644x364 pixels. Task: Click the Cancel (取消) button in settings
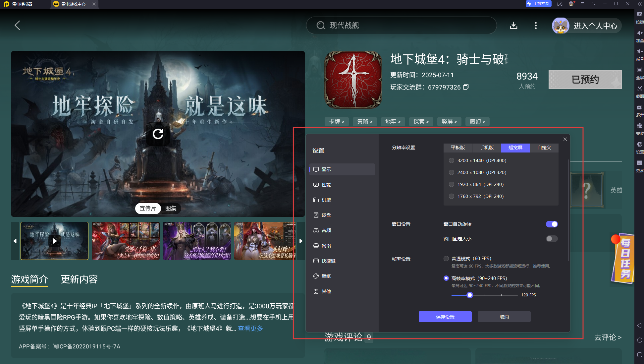[x=504, y=317]
